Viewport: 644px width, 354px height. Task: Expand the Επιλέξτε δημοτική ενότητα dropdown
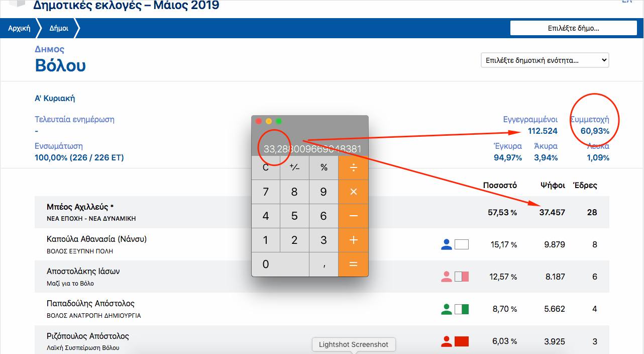pyautogui.click(x=545, y=60)
